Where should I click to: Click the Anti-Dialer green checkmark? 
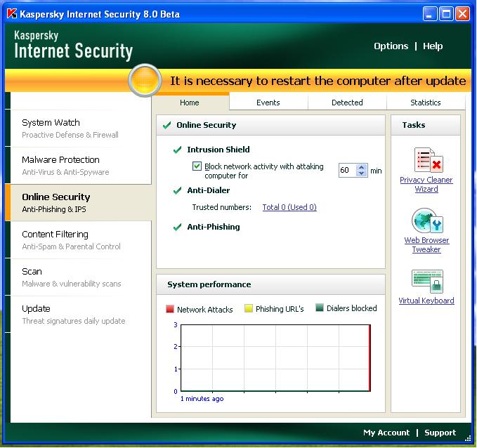click(x=177, y=190)
